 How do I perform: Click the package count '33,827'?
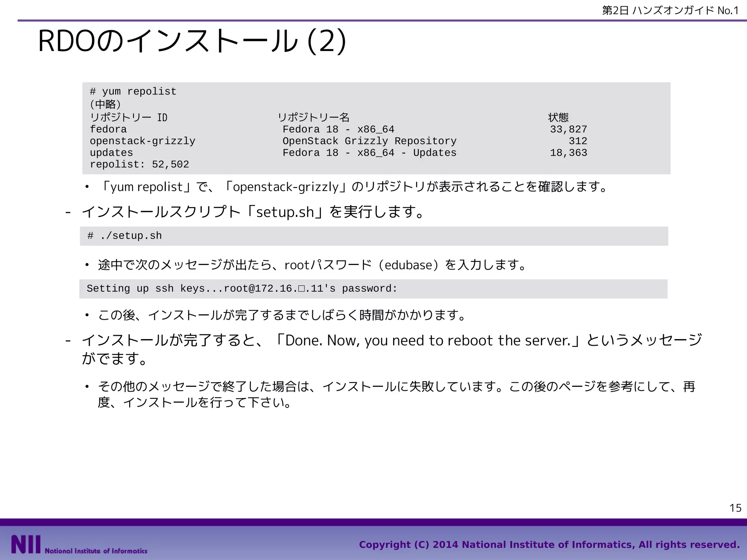tap(569, 129)
